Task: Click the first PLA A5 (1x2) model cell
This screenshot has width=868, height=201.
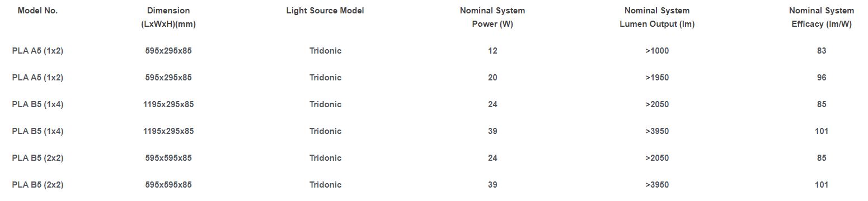Action: click(37, 51)
